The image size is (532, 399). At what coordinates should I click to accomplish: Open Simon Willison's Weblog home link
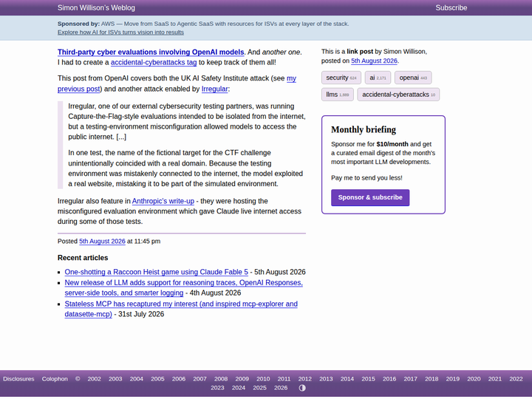pos(96,7)
